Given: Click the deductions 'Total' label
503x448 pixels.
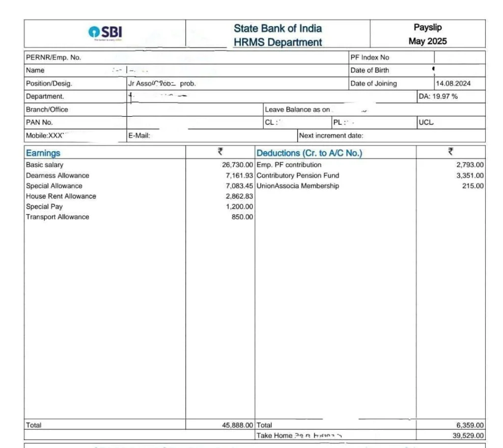Looking at the screenshot, I should click(264, 425).
